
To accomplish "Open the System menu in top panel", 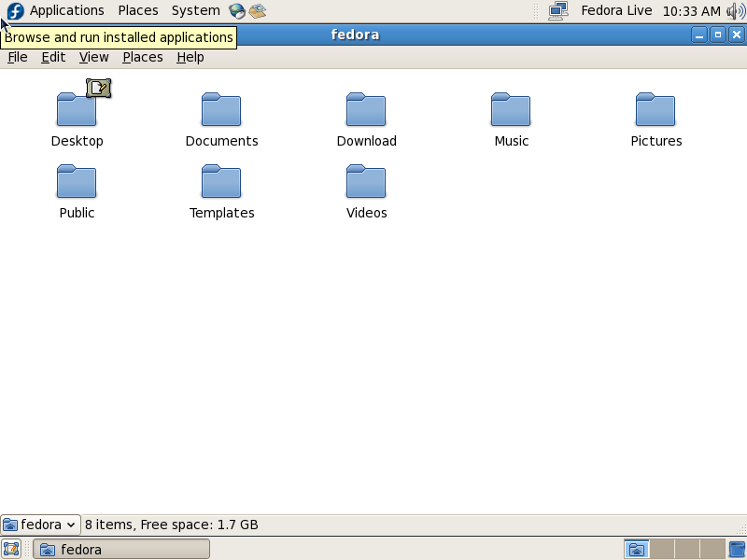I will pos(195,10).
